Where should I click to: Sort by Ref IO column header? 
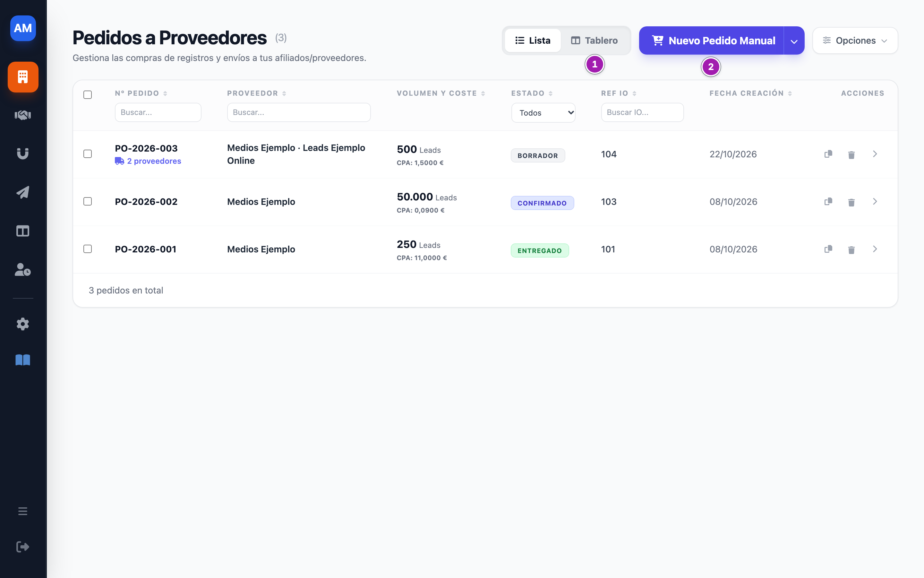coord(619,93)
